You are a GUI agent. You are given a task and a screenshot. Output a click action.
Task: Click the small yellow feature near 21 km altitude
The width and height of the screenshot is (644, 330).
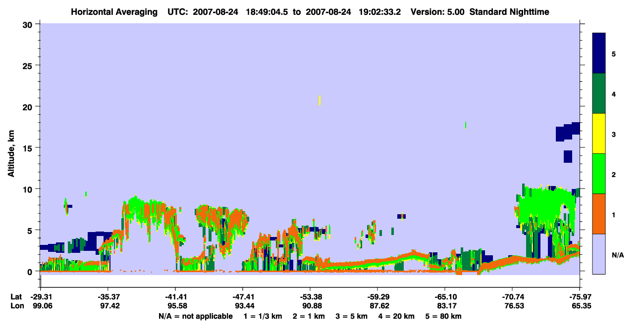point(320,100)
